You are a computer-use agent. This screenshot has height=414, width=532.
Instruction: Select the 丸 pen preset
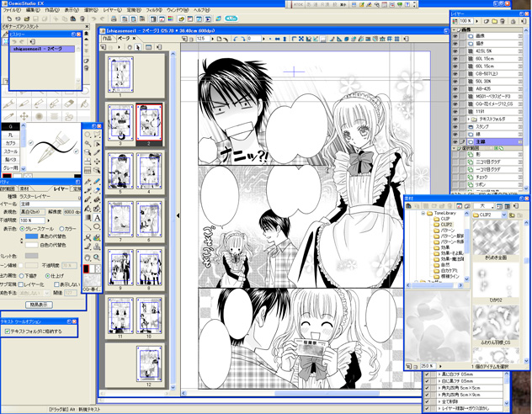coord(10,135)
